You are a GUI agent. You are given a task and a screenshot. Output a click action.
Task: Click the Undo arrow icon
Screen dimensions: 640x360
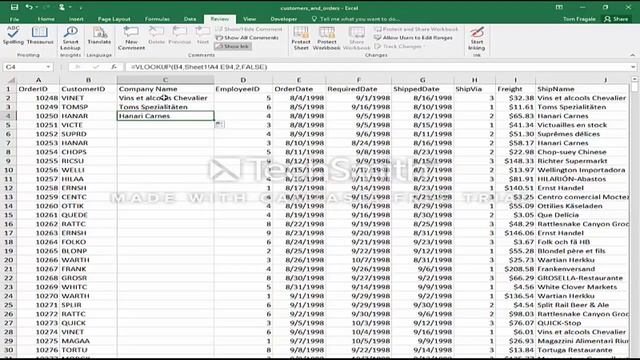(29, 7)
